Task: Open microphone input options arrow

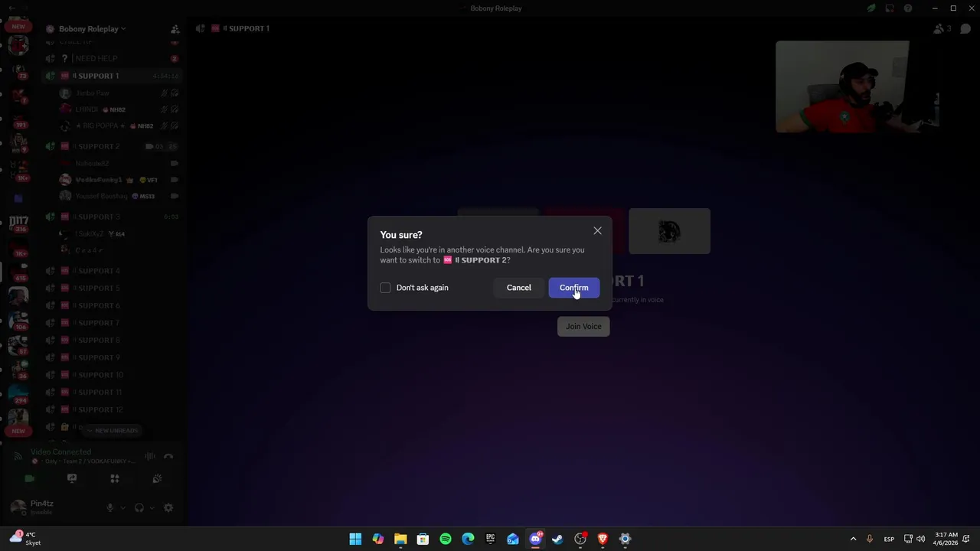Action: click(x=122, y=508)
